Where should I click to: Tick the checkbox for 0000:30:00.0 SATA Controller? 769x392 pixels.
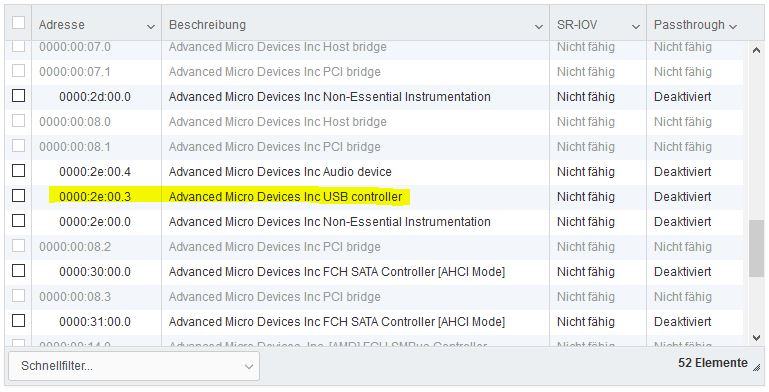[x=18, y=271]
